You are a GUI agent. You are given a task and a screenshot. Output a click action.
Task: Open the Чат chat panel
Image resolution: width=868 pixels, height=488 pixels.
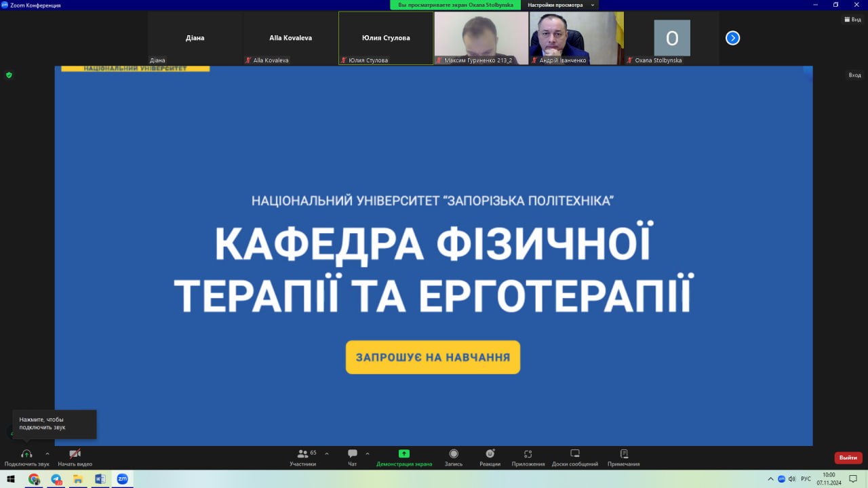pos(352,454)
